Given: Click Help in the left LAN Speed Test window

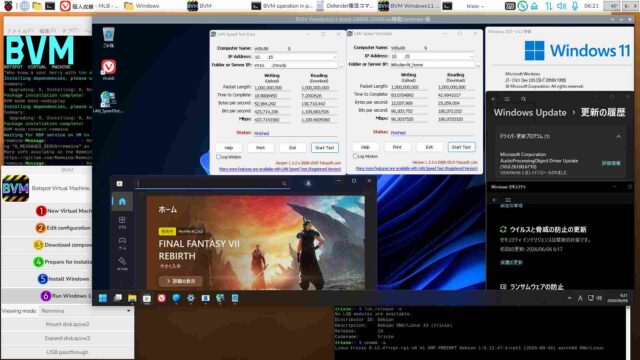Looking at the screenshot, I should [229, 147].
